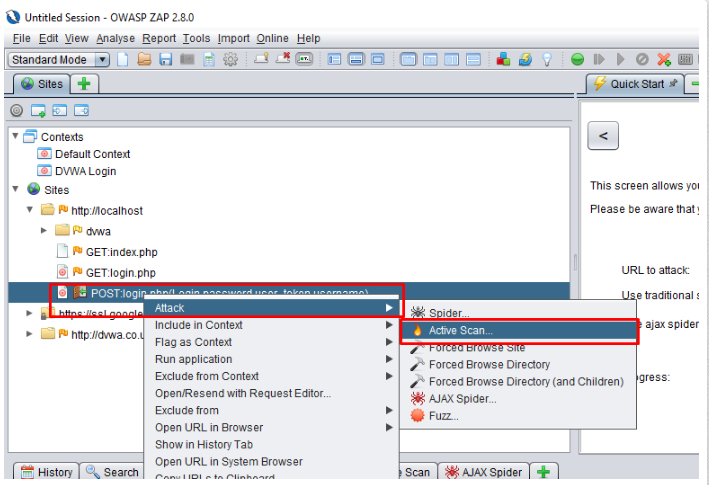Open the File menu

[x=22, y=38]
